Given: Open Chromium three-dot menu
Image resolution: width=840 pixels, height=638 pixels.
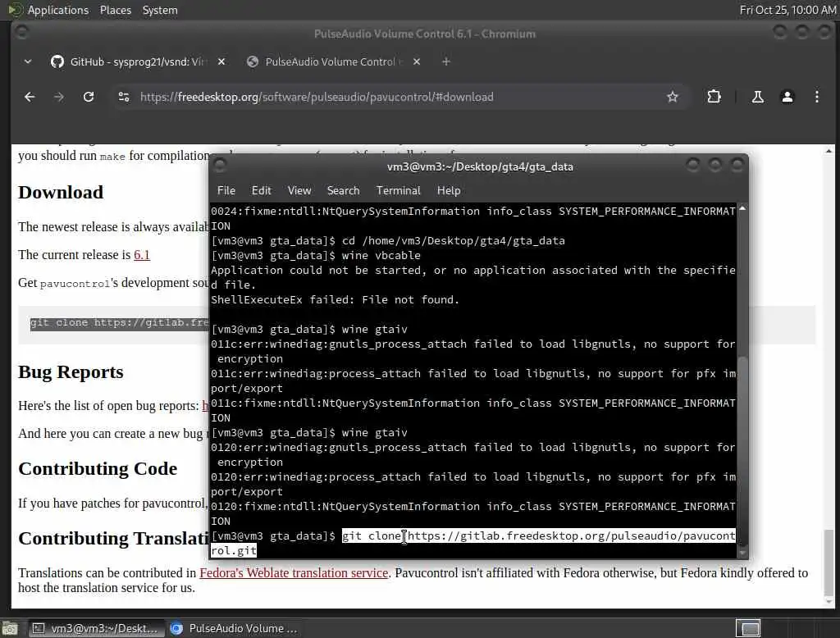Looking at the screenshot, I should [x=816, y=97].
